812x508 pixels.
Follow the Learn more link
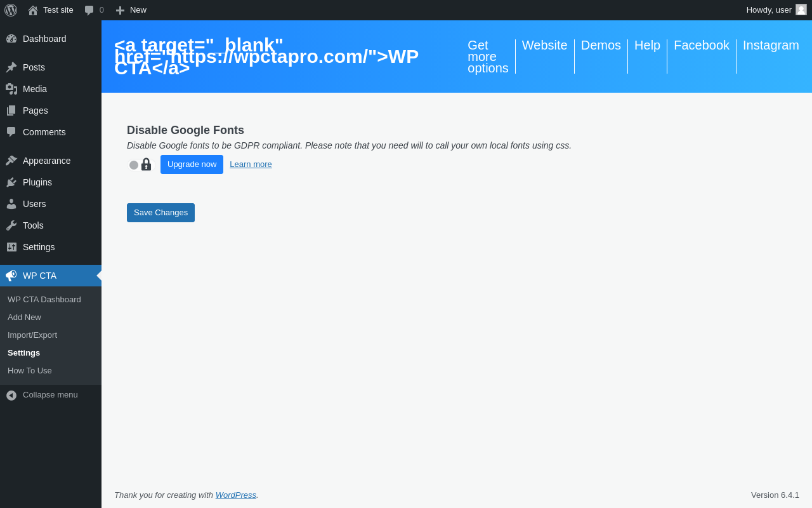click(x=251, y=164)
